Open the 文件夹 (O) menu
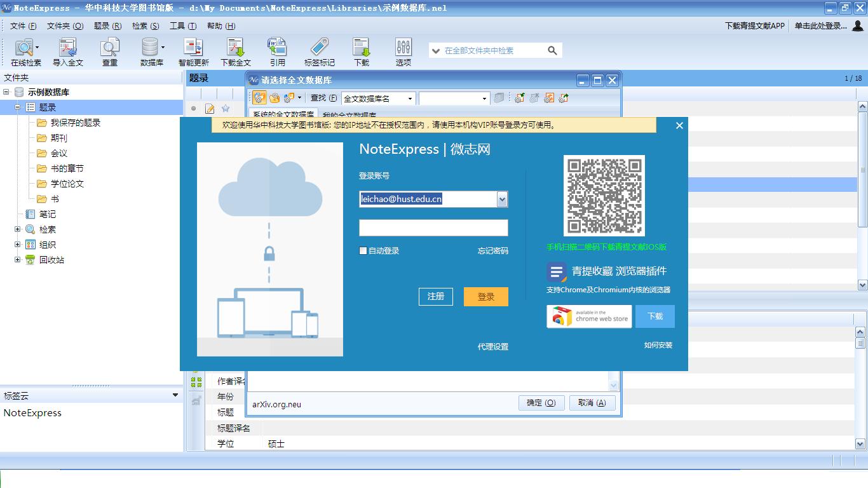This screenshot has width=868, height=488. [x=65, y=26]
